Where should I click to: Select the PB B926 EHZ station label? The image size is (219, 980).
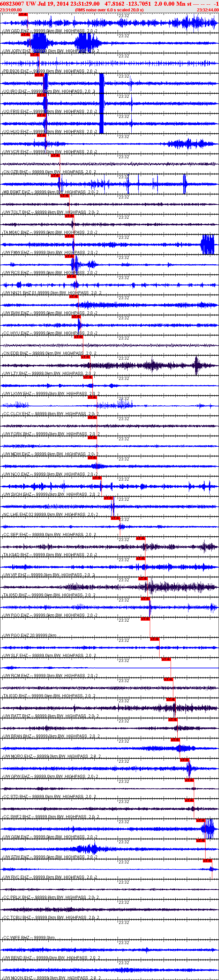[x=50, y=71]
